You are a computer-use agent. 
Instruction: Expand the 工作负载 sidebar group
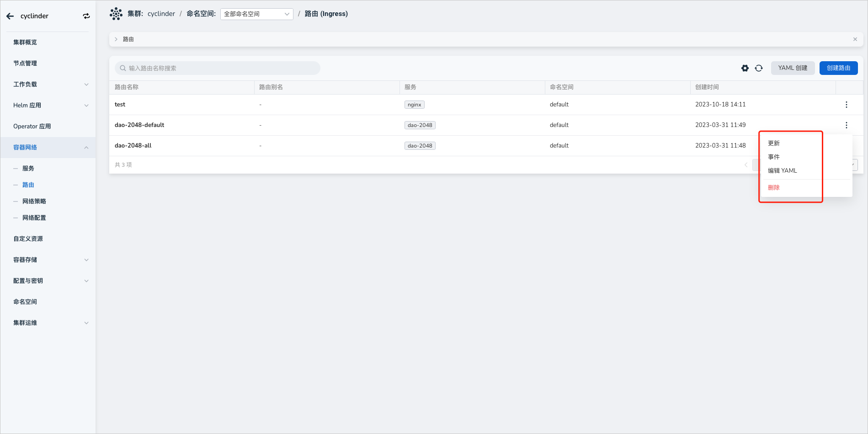tap(86, 85)
